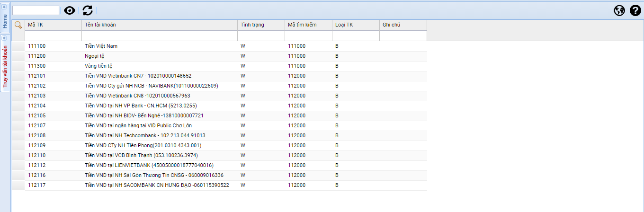Viewport: 644px width, 212px height.
Task: Click the Ngoại tệ account name
Action: pyautogui.click(x=95, y=56)
